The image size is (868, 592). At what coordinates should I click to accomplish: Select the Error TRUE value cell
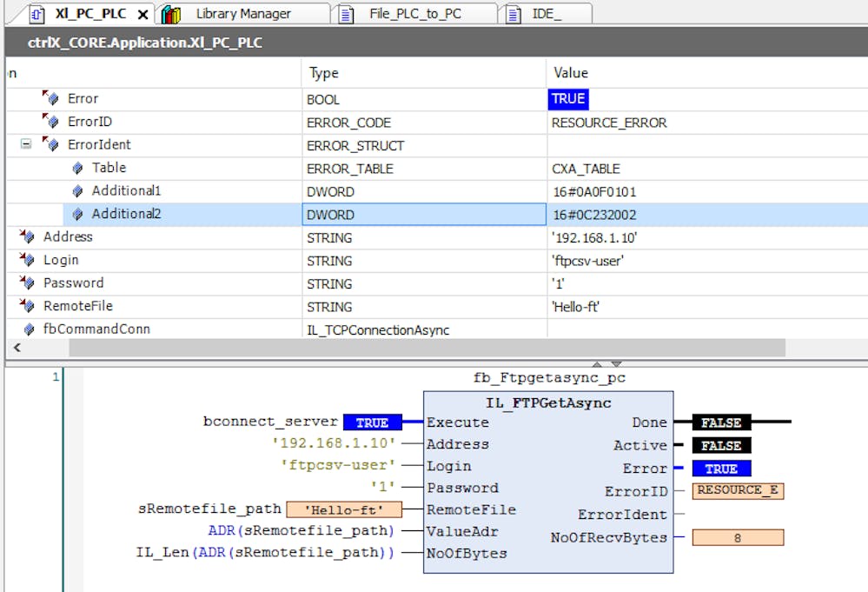click(568, 99)
